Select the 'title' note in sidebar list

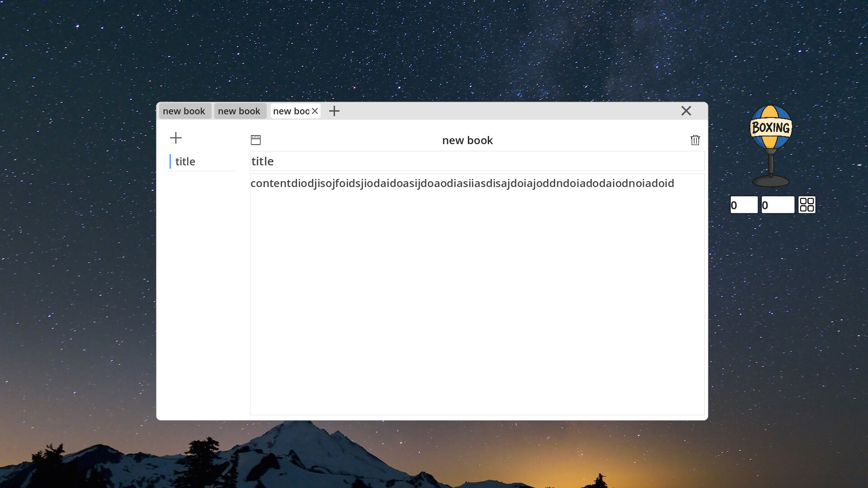201,162
